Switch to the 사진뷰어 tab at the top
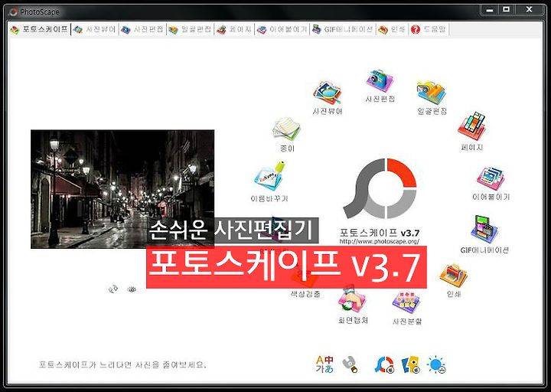This screenshot has width=551, height=392. [x=95, y=30]
